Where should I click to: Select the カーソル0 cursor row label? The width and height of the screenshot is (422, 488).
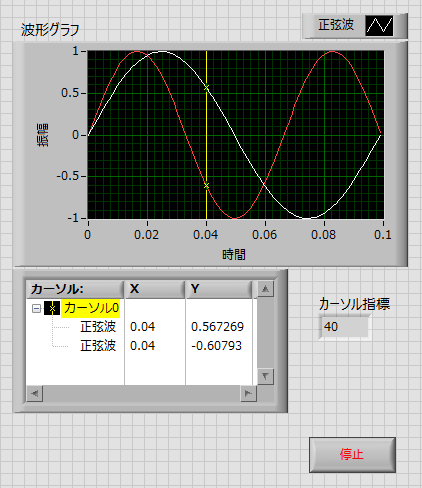91,308
